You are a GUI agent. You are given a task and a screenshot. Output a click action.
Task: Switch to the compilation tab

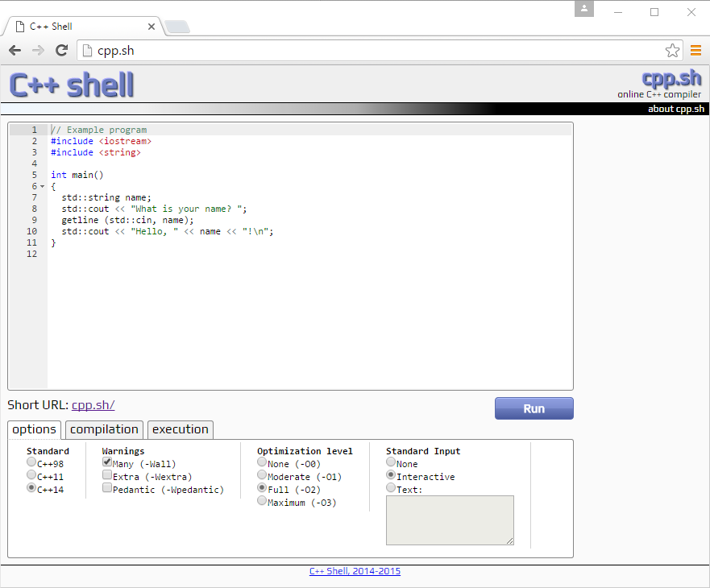(104, 429)
